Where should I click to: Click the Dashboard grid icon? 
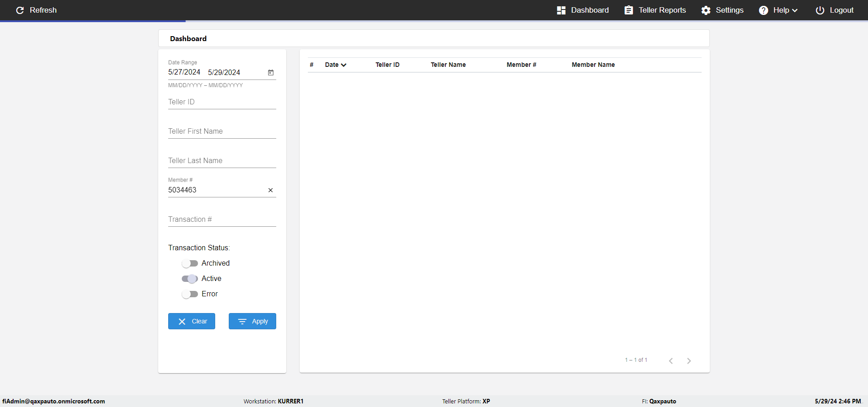coord(561,10)
